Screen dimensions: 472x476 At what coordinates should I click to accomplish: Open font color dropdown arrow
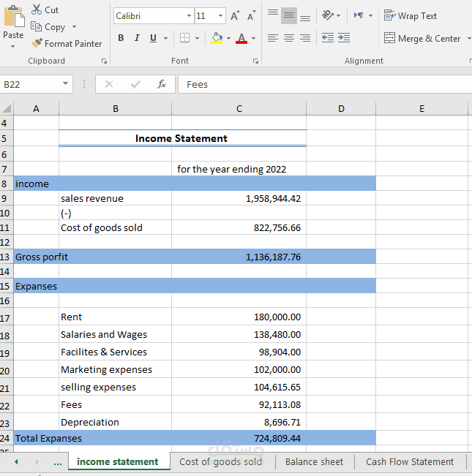pyautogui.click(x=254, y=38)
